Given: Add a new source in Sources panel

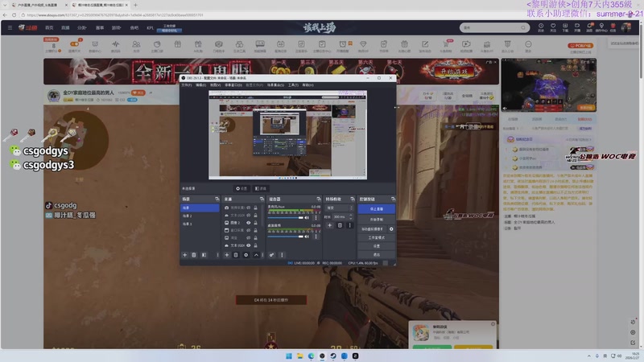Looking at the screenshot, I should tap(227, 255).
